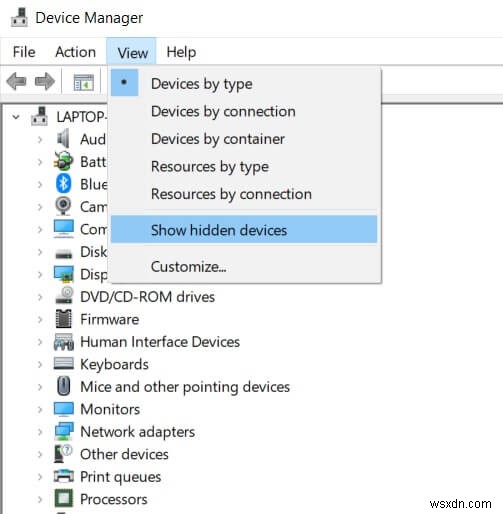
Task: Select the LAPTOP computer name
Action: pos(82,117)
